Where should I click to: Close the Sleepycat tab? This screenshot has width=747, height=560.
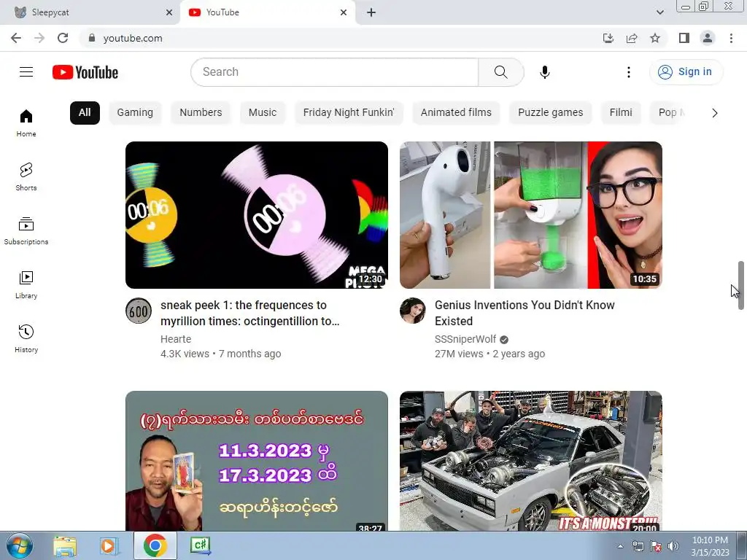coord(169,12)
